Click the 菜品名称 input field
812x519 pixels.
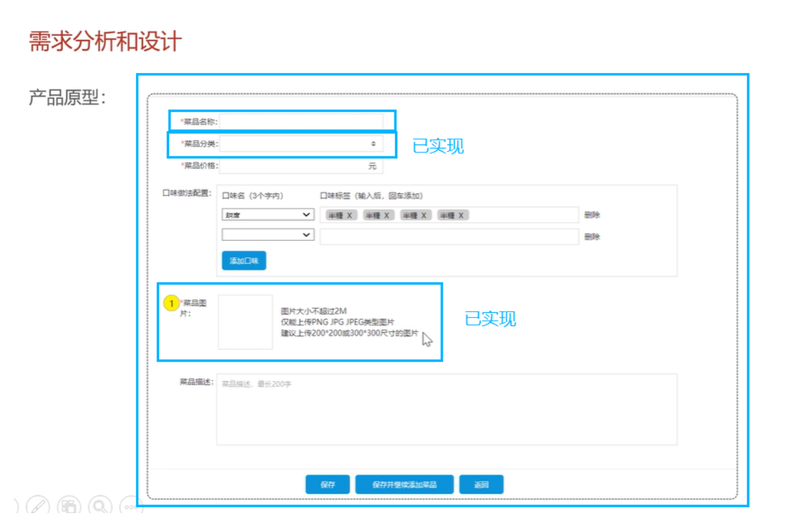[x=302, y=121]
